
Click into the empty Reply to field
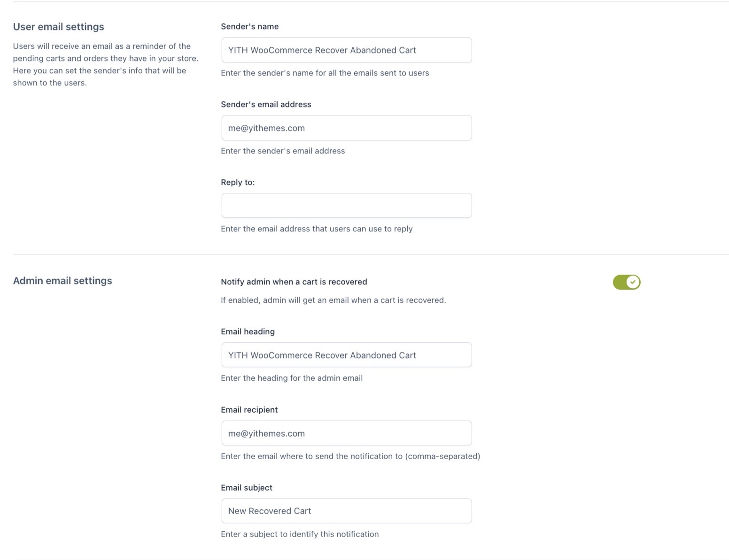point(346,206)
